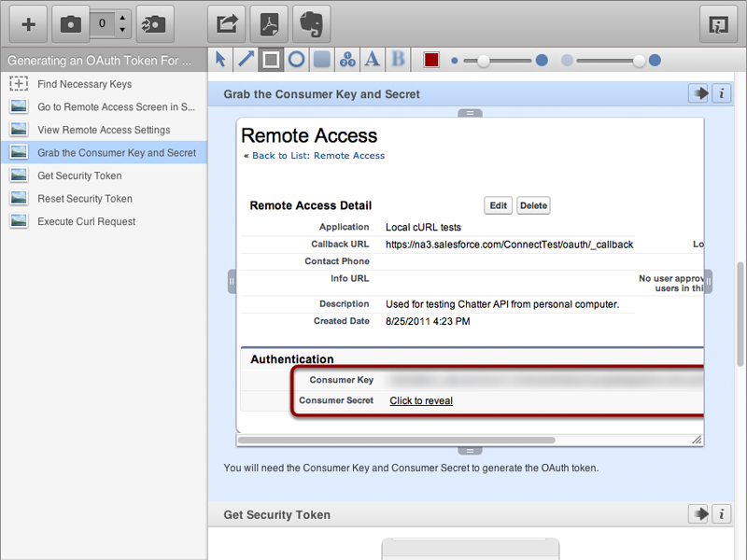747x560 pixels.
Task: Select the sequence numbering tool
Action: pos(347,60)
